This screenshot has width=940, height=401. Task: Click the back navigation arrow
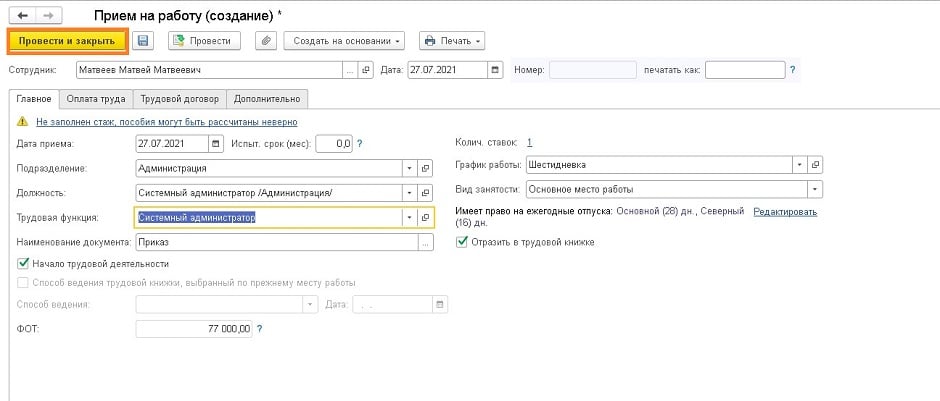coord(23,17)
